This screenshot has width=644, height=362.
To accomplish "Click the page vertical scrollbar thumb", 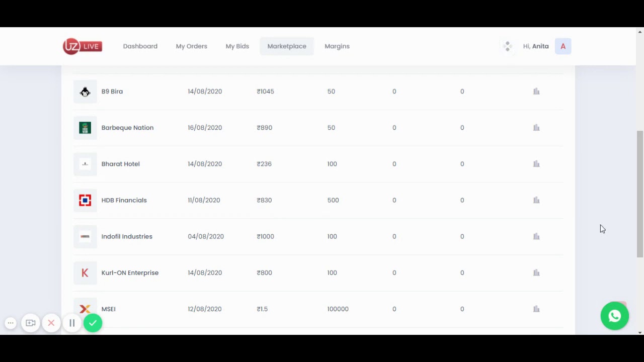I will [640, 194].
